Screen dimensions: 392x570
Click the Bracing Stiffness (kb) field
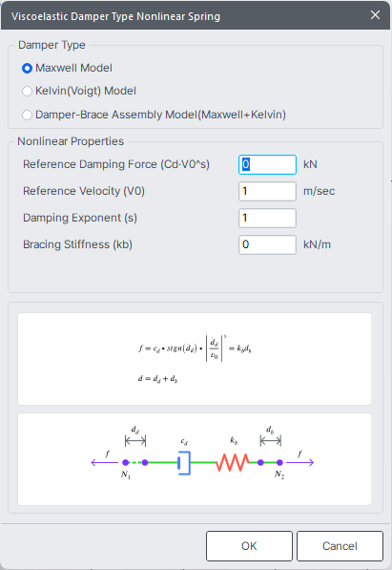click(267, 244)
